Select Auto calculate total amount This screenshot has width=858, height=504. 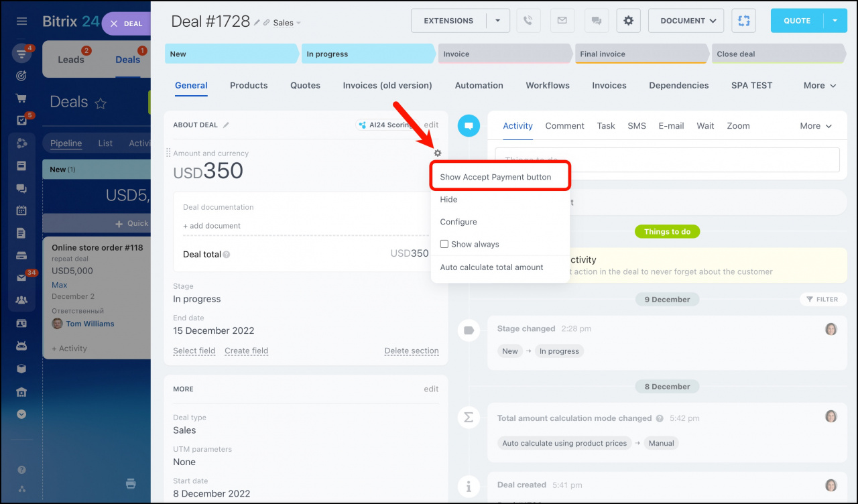(500, 267)
